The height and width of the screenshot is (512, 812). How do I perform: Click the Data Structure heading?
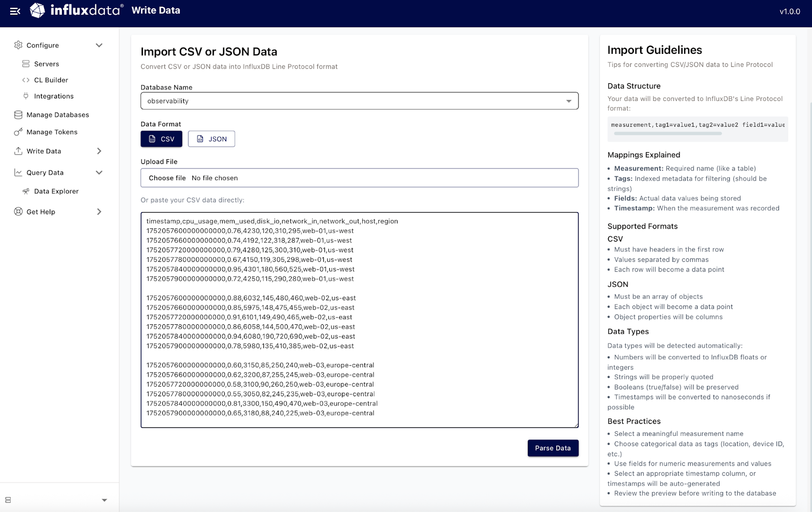coord(634,86)
